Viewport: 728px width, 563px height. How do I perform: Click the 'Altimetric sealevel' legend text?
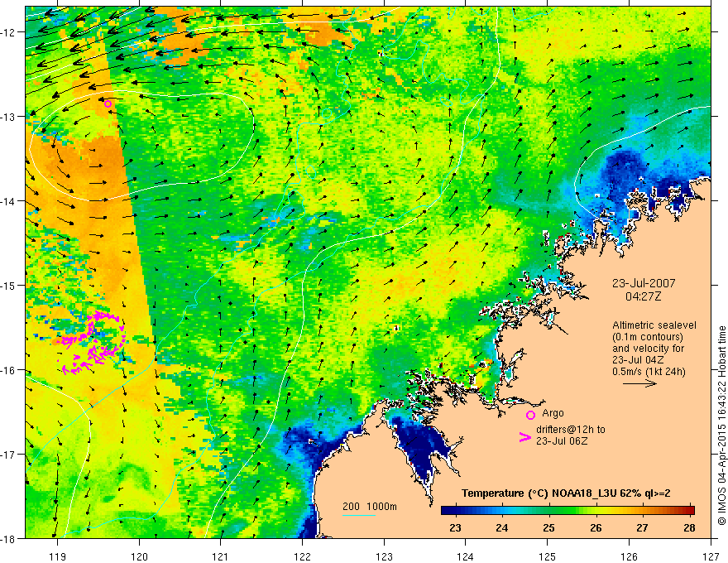tap(654, 325)
